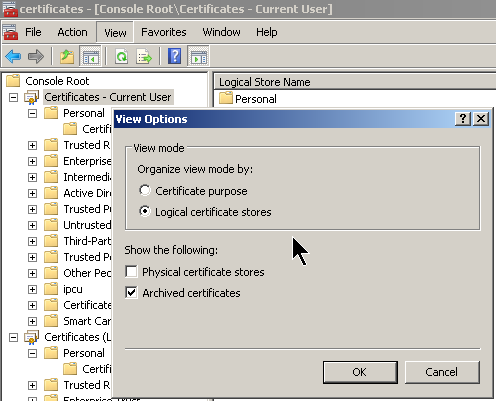496x401 pixels.
Task: Select the Personal row in right pane
Action: pyautogui.click(x=256, y=99)
